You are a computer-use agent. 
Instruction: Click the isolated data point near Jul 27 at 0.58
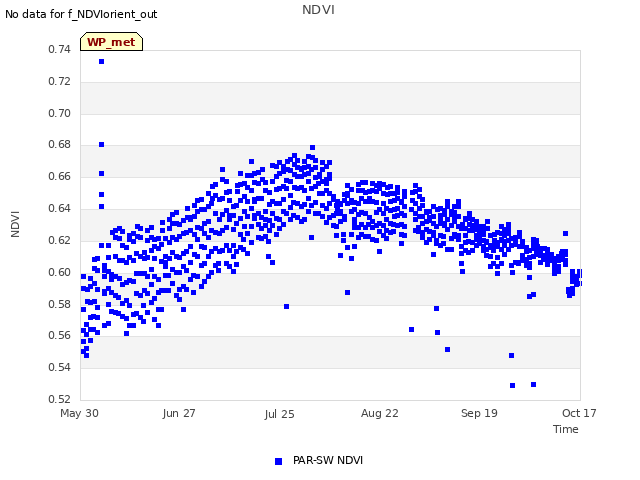tap(287, 307)
